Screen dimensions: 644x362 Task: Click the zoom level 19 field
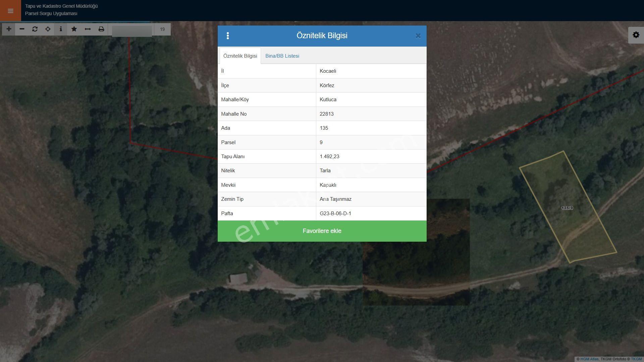coord(162,29)
